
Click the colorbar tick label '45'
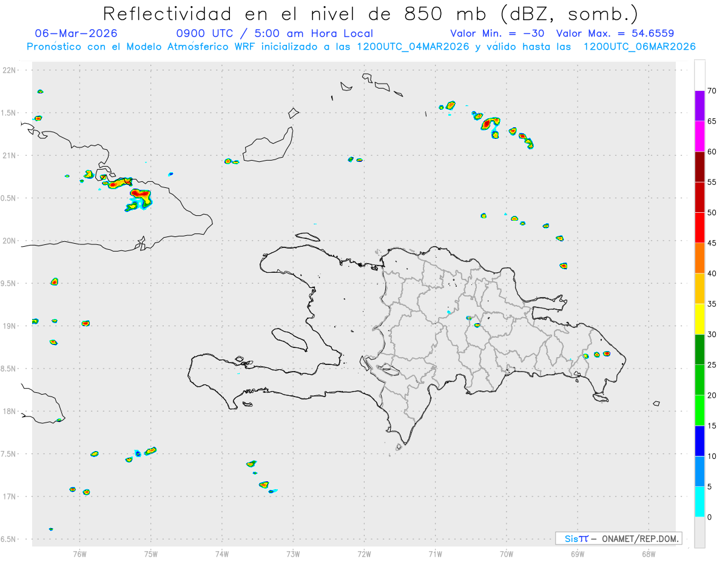(x=712, y=243)
